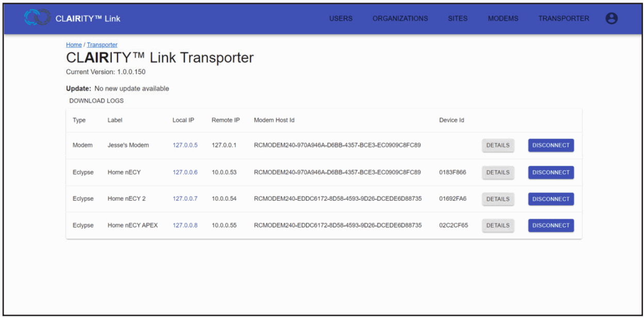Select TRANSPORTER in the navigation bar
644x317 pixels.
point(564,19)
